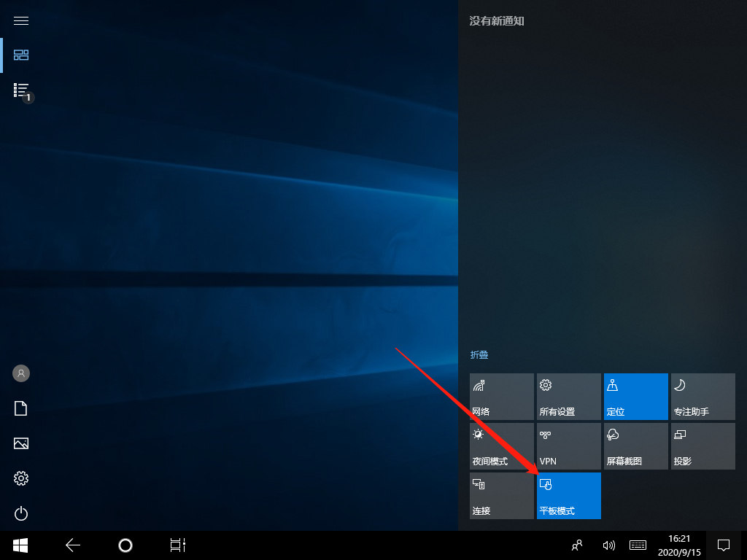Image resolution: width=747 pixels, height=560 pixels.
Task: Open the 网络 network quick action
Action: pyautogui.click(x=501, y=397)
